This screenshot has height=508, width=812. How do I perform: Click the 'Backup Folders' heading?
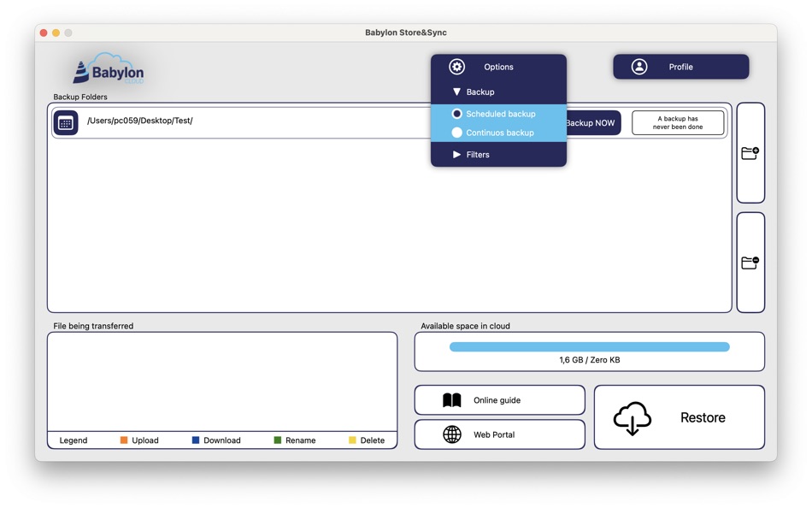pyautogui.click(x=80, y=97)
